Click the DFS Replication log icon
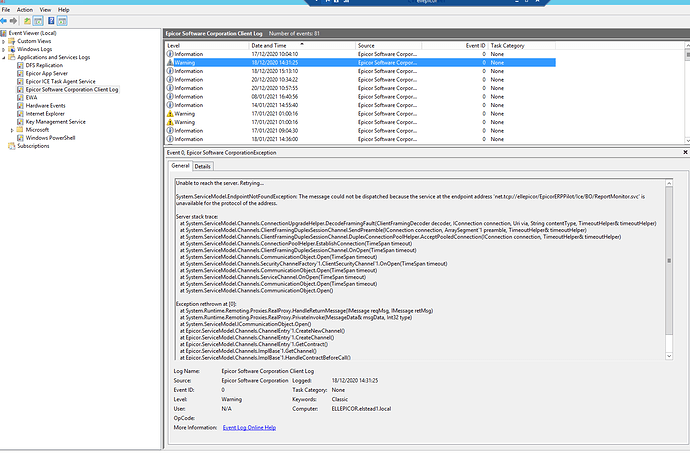The width and height of the screenshot is (690, 454). click(x=20, y=65)
